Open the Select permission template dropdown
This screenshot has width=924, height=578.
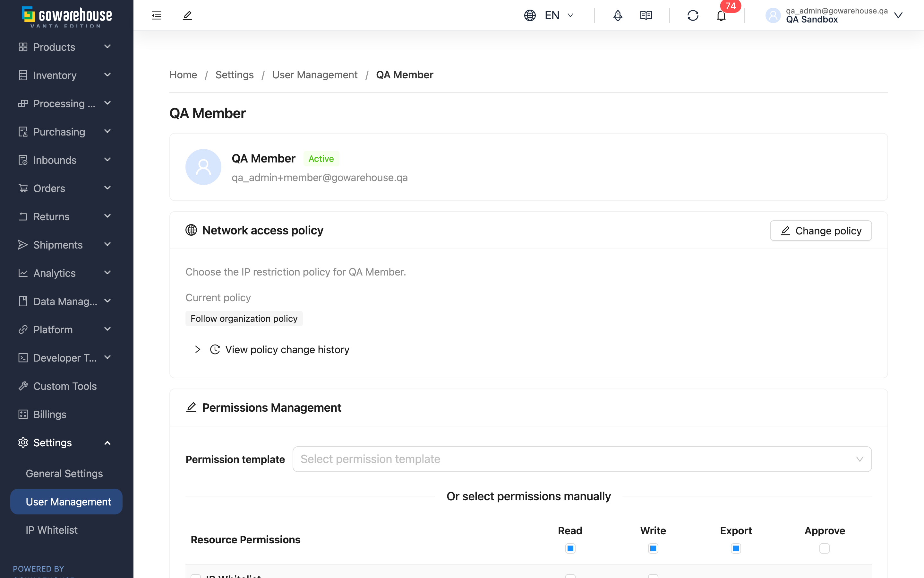(582, 459)
